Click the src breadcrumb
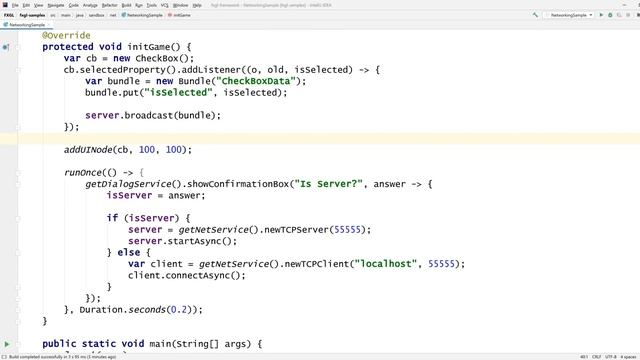 [x=53, y=15]
